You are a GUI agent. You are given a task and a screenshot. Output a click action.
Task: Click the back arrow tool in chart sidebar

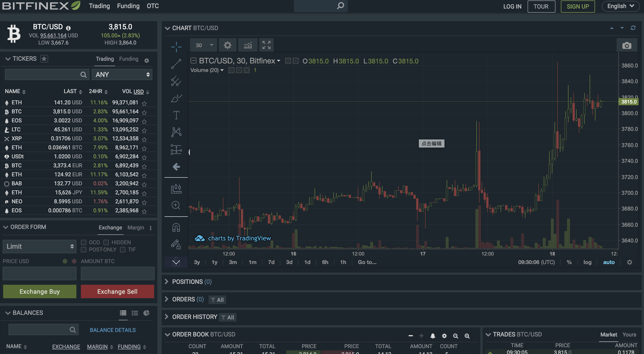pos(176,167)
